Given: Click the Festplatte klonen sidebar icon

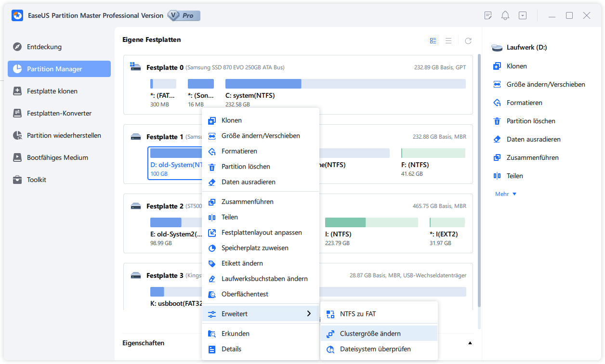Looking at the screenshot, I should click(17, 91).
